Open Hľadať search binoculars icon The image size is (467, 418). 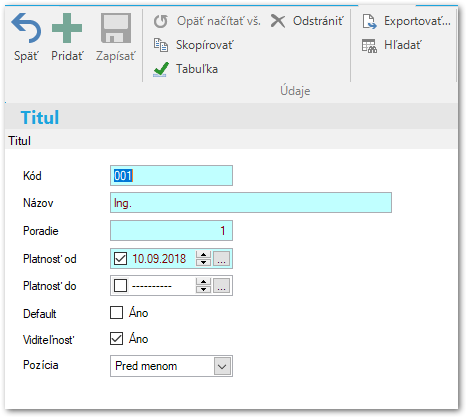369,46
